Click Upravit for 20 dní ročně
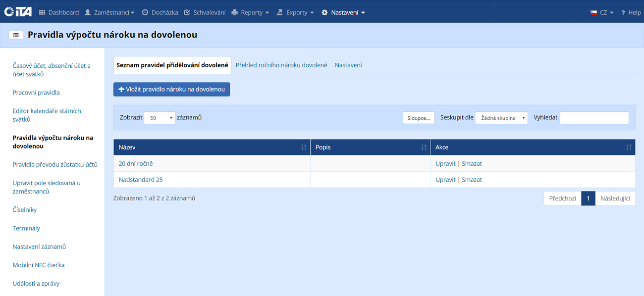This screenshot has width=644, height=296. (445, 164)
